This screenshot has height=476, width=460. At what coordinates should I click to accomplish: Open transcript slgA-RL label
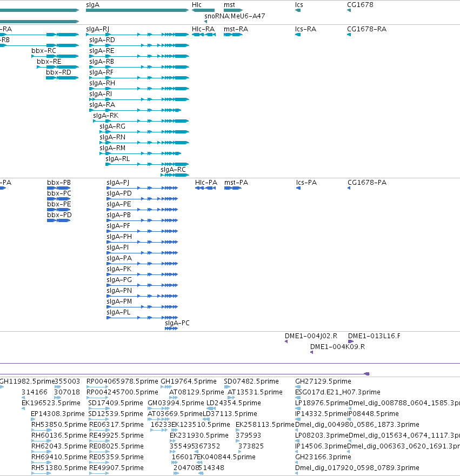[x=117, y=159]
